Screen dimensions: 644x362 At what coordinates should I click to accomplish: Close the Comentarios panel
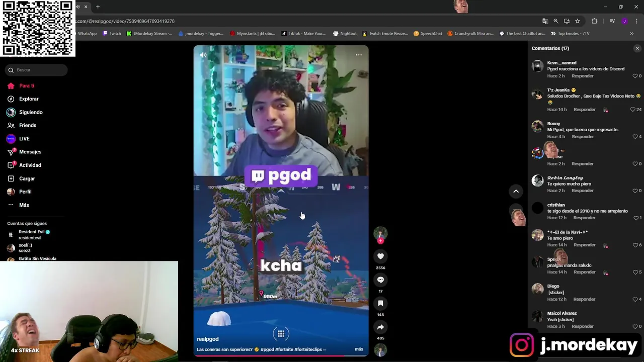click(x=637, y=48)
